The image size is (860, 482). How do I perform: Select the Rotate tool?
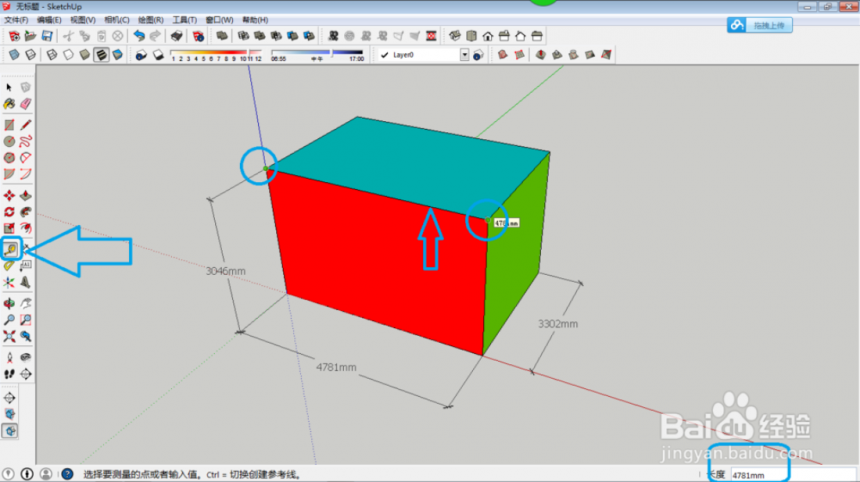pos(9,212)
